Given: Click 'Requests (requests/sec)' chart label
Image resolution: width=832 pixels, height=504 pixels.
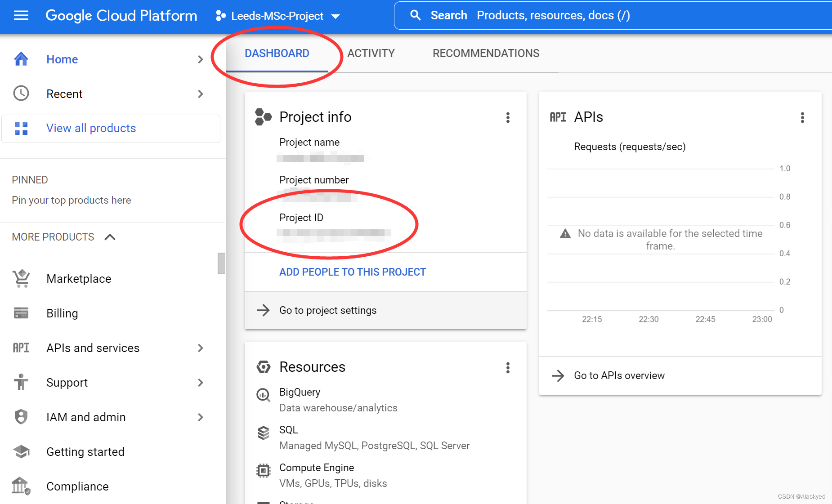Looking at the screenshot, I should 630,147.
